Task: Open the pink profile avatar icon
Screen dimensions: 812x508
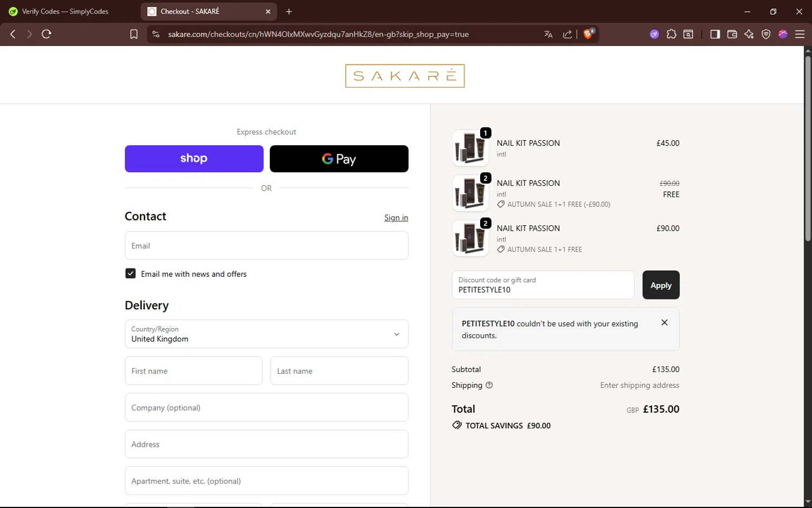Action: tap(783, 34)
